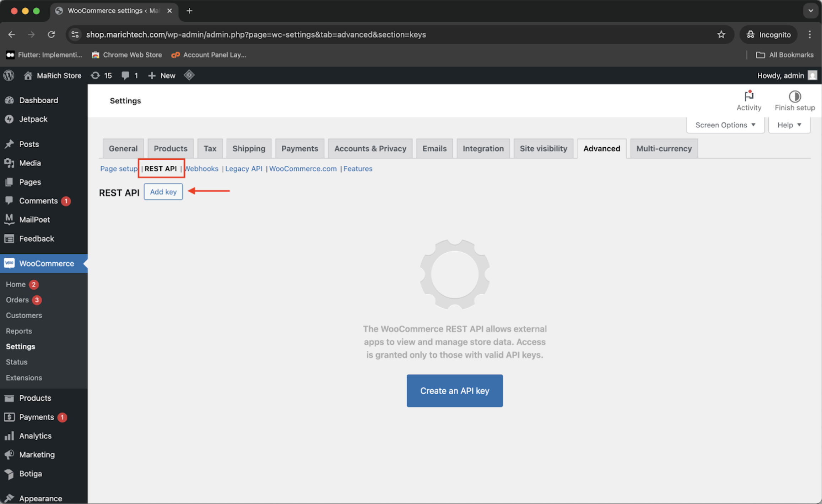Expand the Screen Options dropdown
The image size is (822, 504).
725,125
